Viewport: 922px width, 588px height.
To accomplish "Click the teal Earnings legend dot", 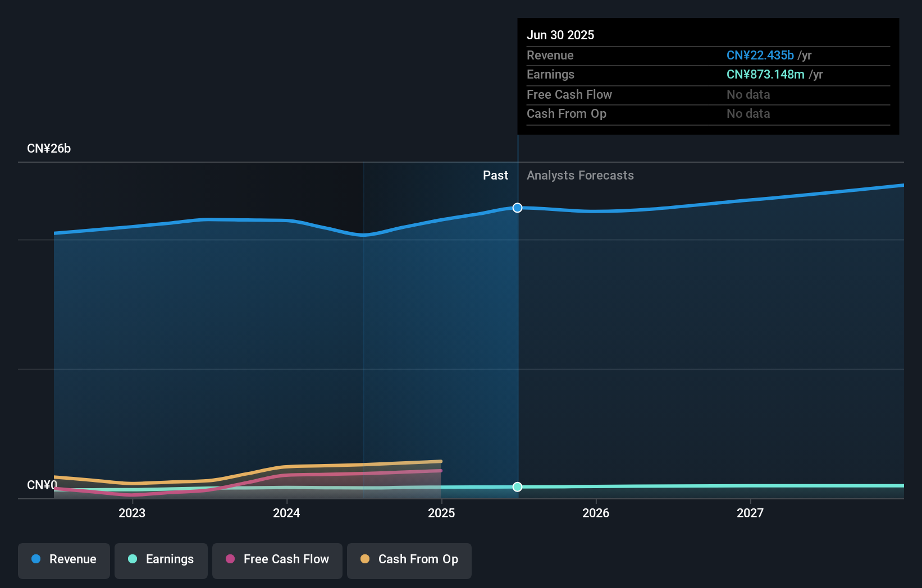I will click(133, 559).
